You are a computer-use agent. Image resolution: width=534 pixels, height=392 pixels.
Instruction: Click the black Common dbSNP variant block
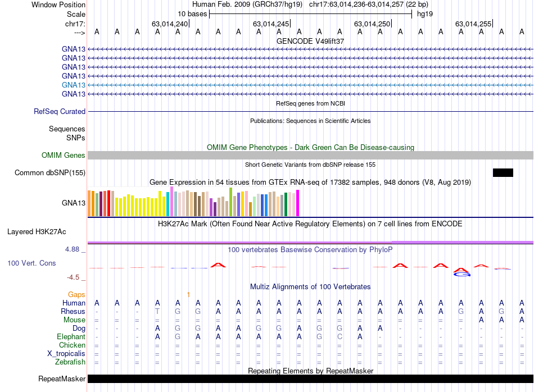pyautogui.click(x=503, y=173)
